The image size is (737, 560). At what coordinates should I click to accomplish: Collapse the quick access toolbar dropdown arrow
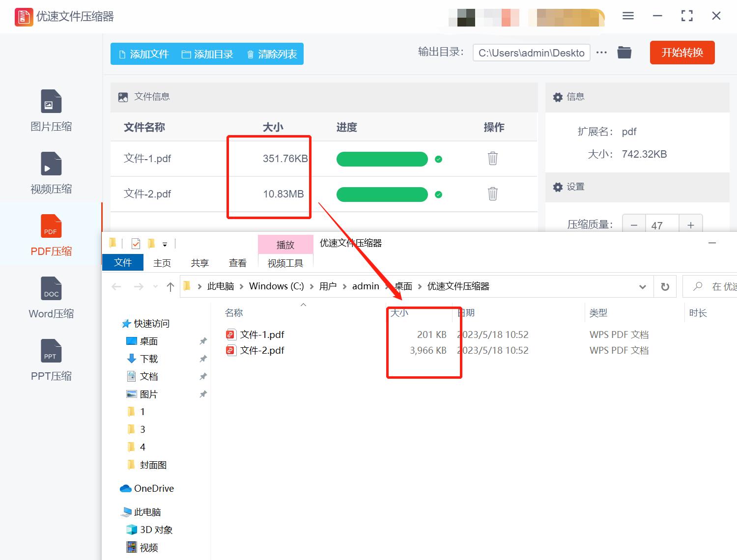[165, 244]
